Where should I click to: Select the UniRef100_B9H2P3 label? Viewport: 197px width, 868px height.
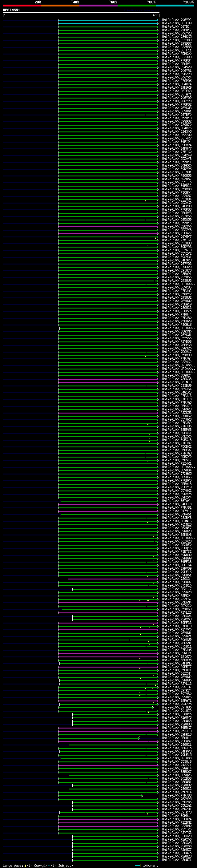coord(176,74)
